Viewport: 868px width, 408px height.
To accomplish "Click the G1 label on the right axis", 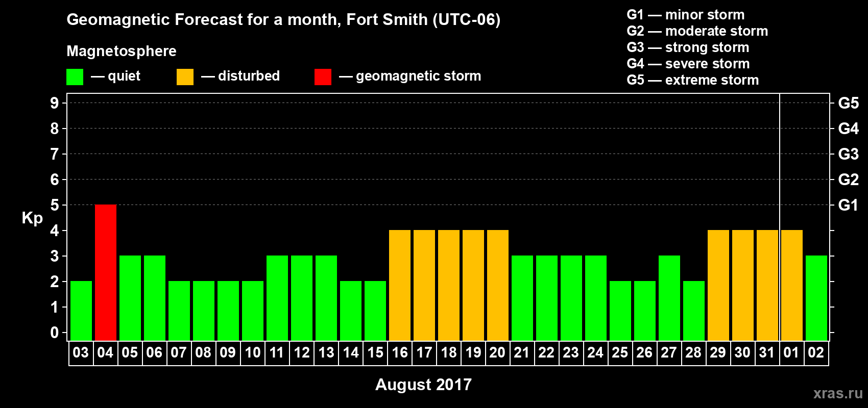I will 848,205.
